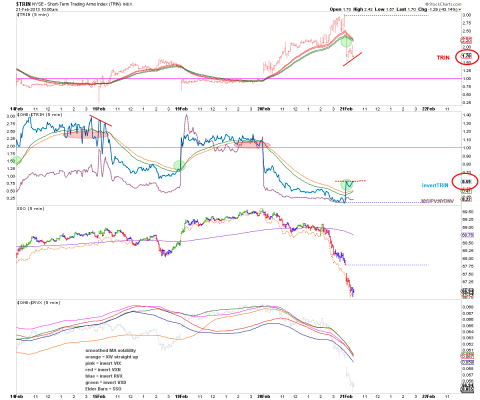Click the "blue = invert RVX" legend line
Image resolution: width=480 pixels, height=400 pixels.
[x=104, y=376]
